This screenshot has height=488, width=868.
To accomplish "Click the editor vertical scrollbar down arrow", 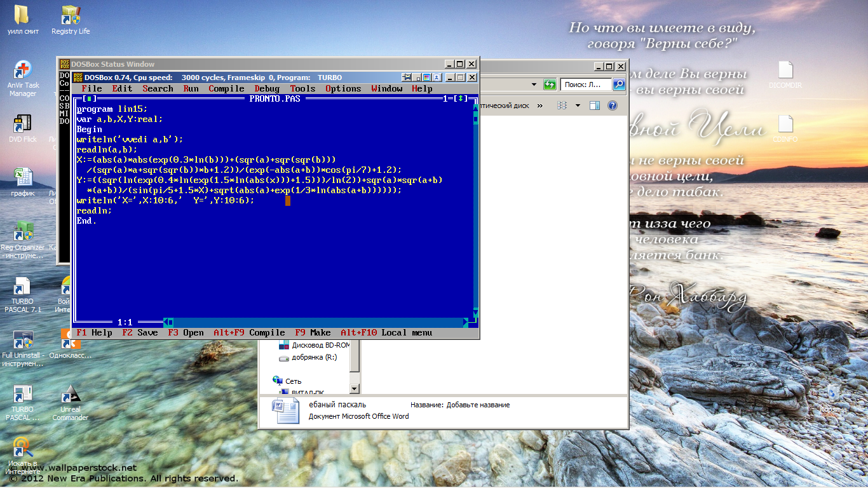I will pyautogui.click(x=476, y=313).
